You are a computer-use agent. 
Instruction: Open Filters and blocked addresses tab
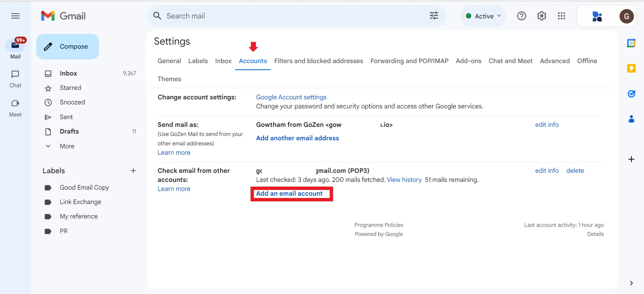(x=319, y=61)
